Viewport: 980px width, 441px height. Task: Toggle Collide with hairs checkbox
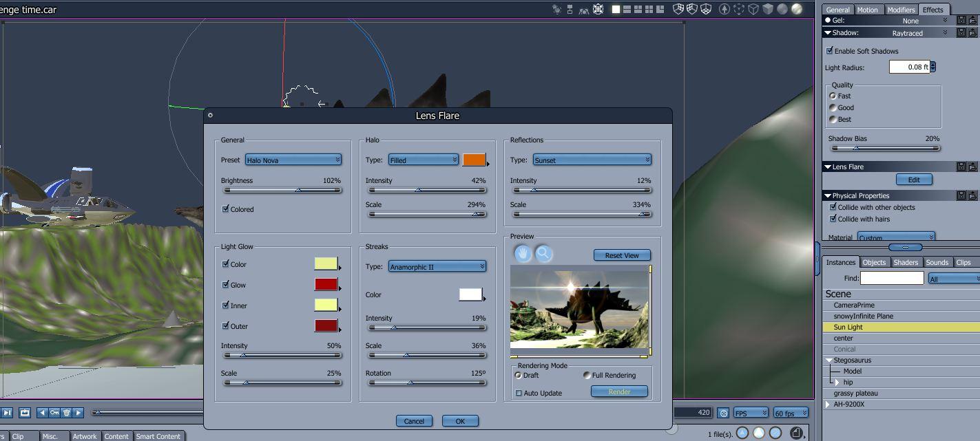click(833, 219)
